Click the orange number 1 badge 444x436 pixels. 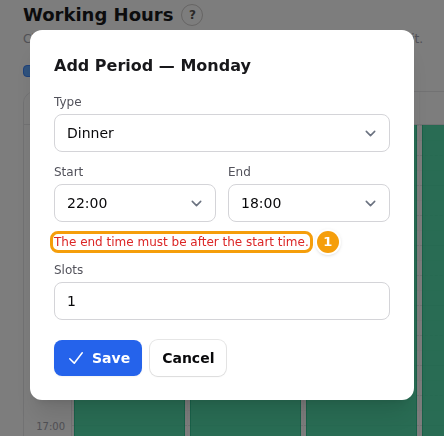[328, 242]
